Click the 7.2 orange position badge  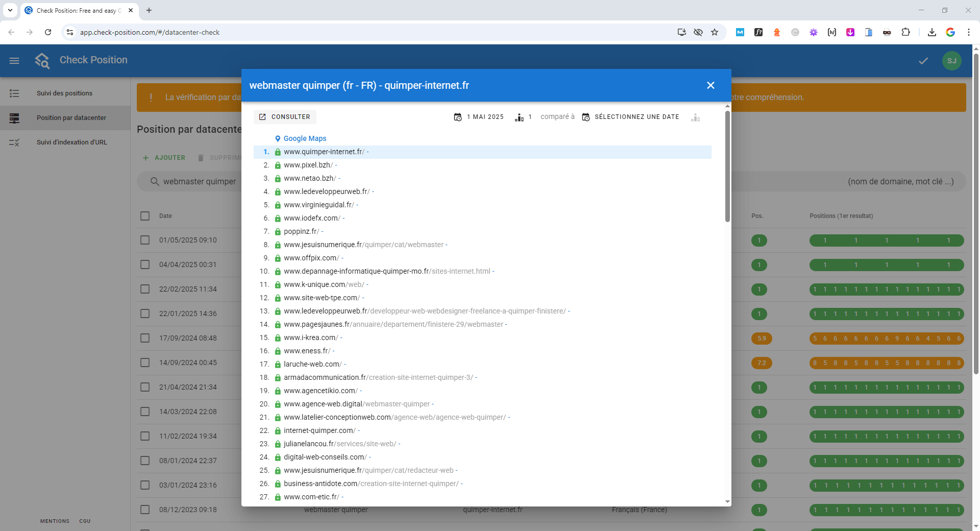(762, 363)
